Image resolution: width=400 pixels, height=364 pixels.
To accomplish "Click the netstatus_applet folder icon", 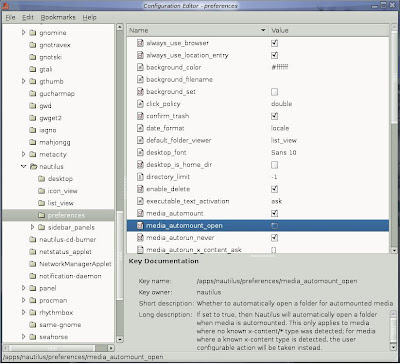I will point(32,252).
